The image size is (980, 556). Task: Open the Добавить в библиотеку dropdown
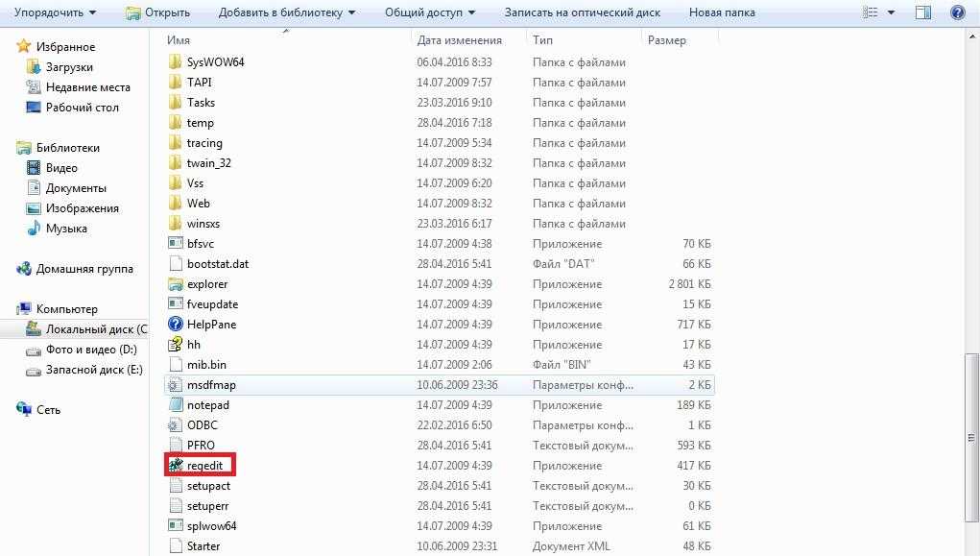pos(286,12)
